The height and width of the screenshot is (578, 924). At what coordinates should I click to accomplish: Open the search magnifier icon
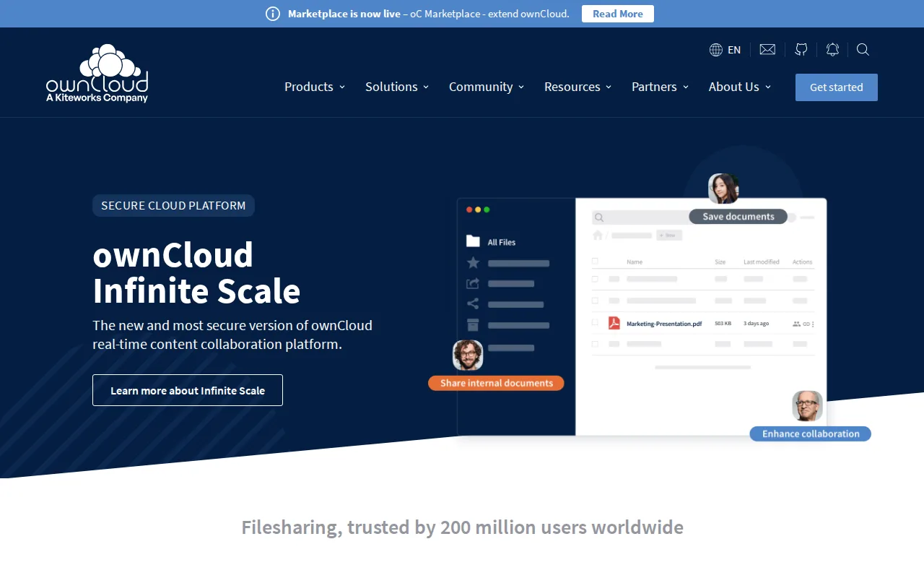click(863, 49)
